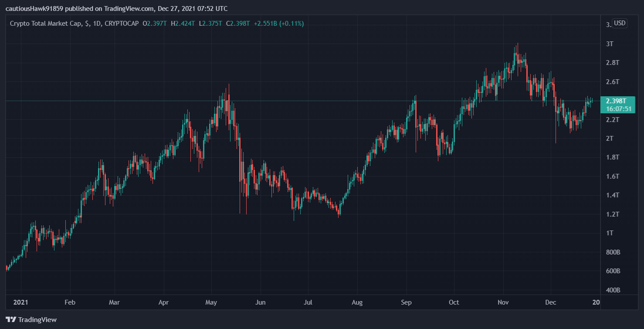Click the TradingView wordmark at the bottom

pyautogui.click(x=37, y=320)
